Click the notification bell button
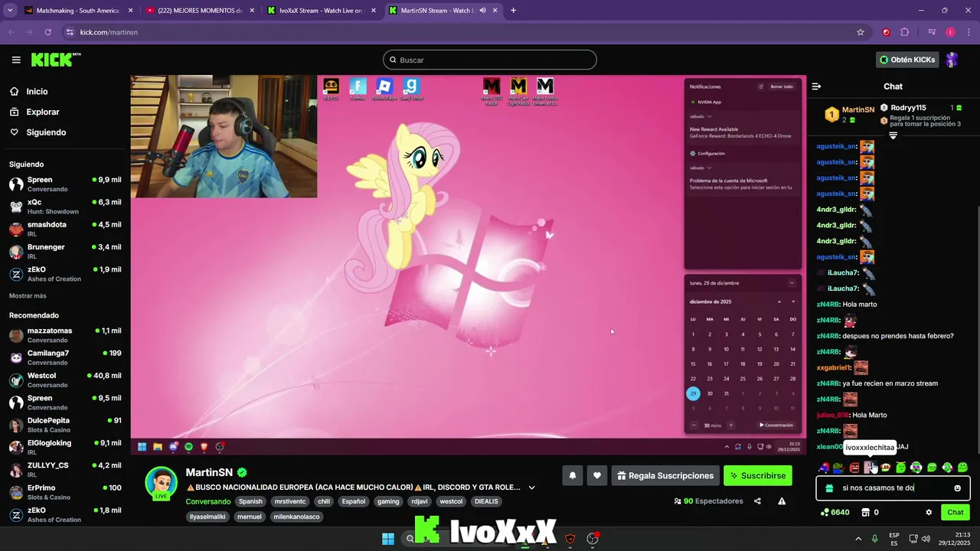Image resolution: width=980 pixels, height=551 pixels. (572, 475)
